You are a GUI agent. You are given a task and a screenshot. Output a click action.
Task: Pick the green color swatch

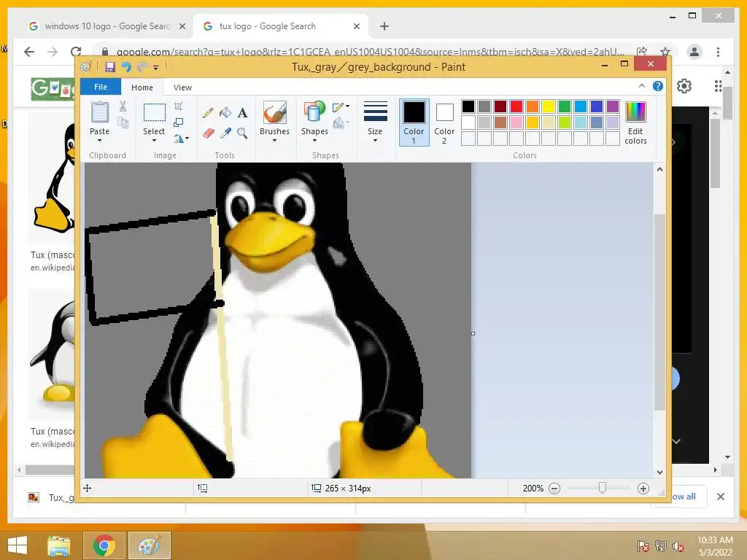(x=565, y=106)
